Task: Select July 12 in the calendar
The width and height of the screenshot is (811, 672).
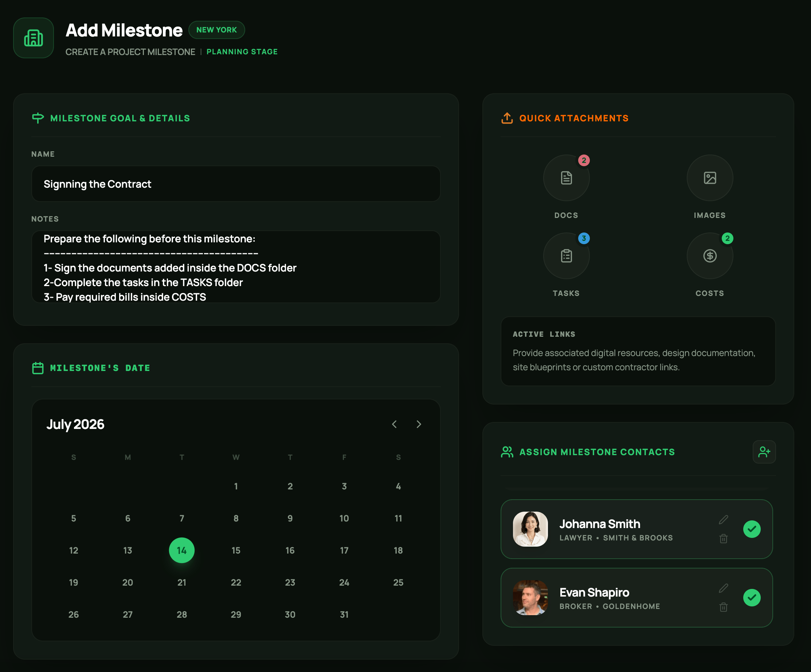Action: [73, 550]
